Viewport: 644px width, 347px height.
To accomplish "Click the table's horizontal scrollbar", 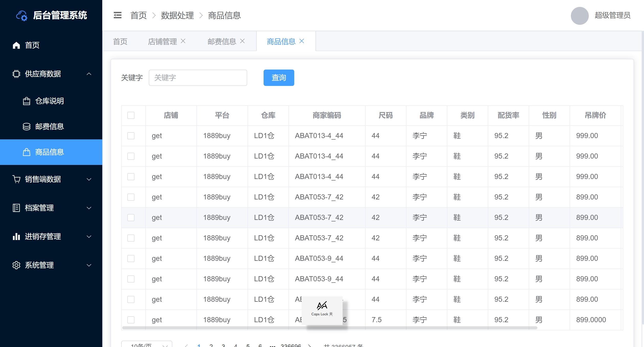I will (x=330, y=328).
